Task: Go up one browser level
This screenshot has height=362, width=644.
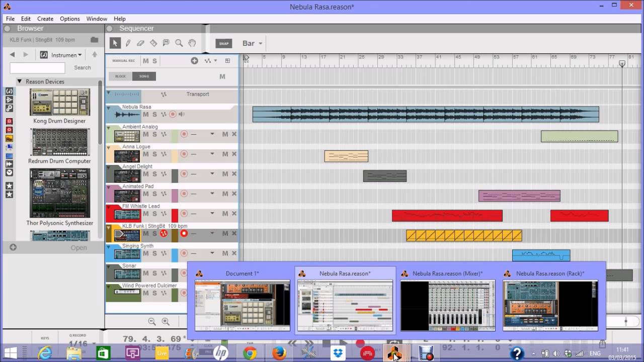Action: [94, 54]
